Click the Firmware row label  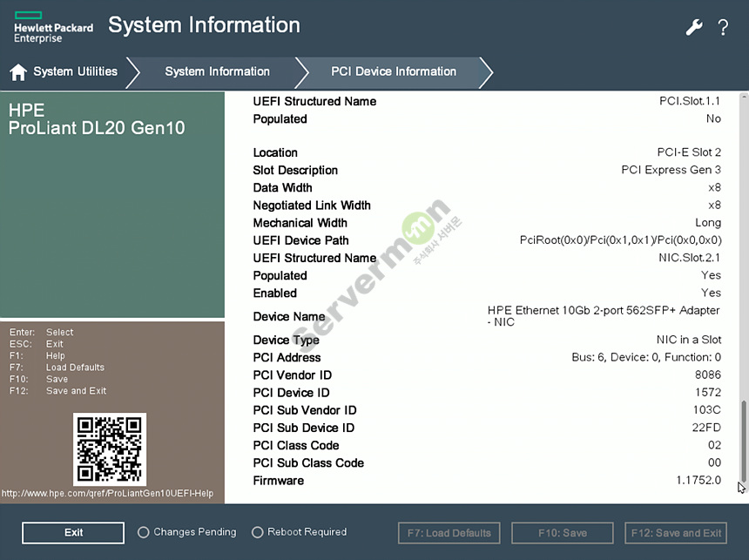(279, 481)
